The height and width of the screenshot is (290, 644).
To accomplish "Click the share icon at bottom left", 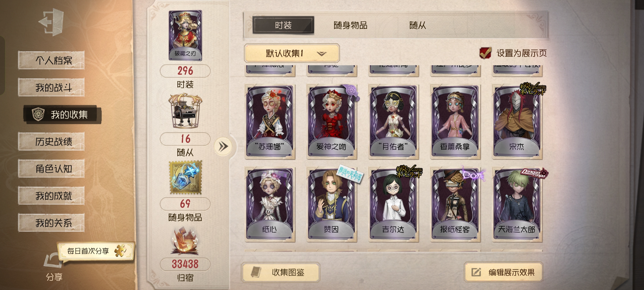I will pos(53,260).
